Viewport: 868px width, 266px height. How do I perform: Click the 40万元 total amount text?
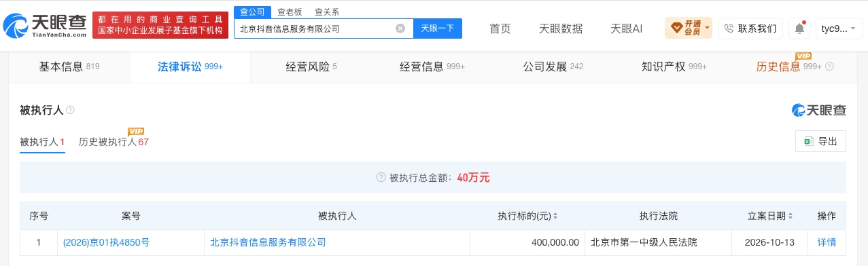click(473, 178)
